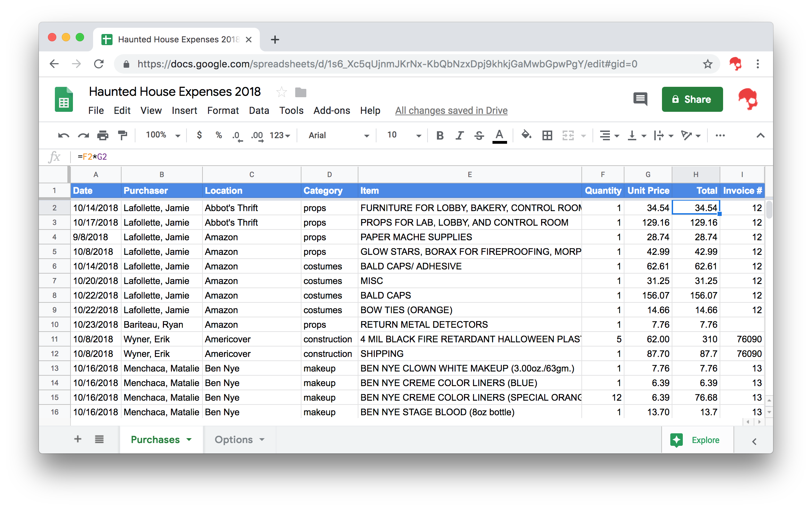This screenshot has width=812, height=509.
Task: Open the font size 10 dropdown
Action: tap(404, 135)
